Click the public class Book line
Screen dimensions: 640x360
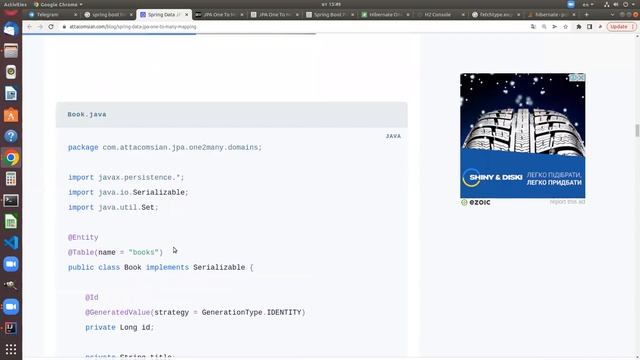161,267
